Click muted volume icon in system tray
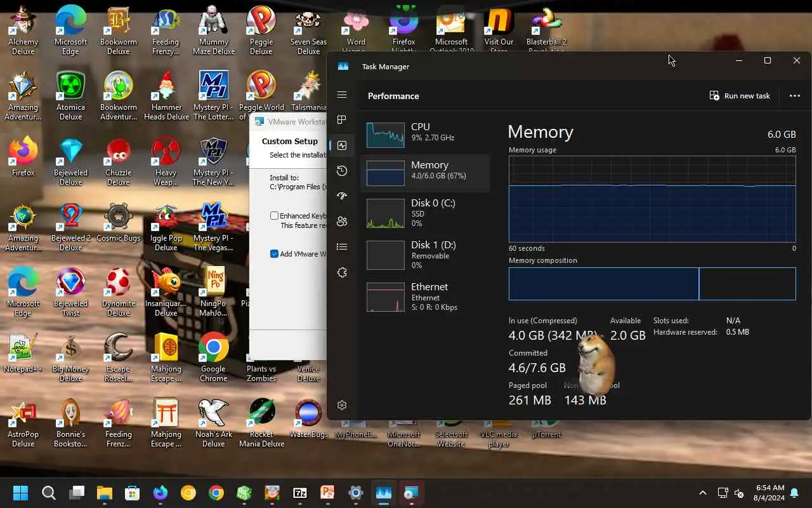Viewport: 812px width, 508px height. (x=739, y=493)
